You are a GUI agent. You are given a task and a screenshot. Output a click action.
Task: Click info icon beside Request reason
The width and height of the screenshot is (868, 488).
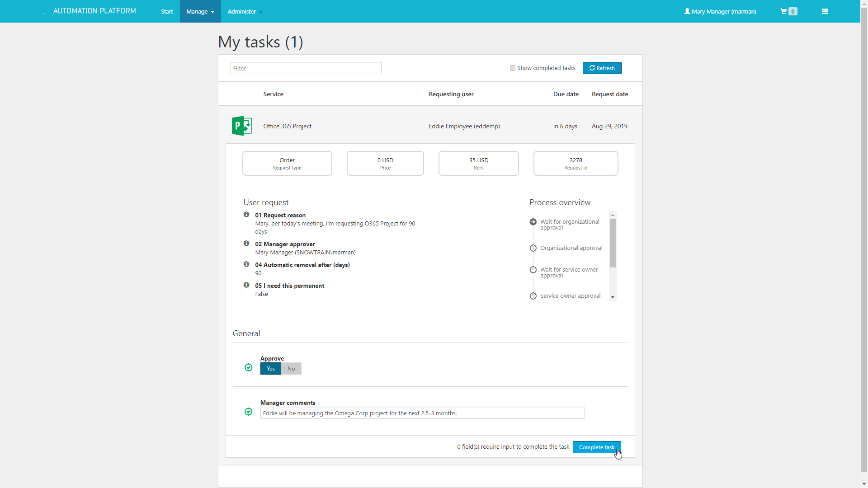click(246, 215)
